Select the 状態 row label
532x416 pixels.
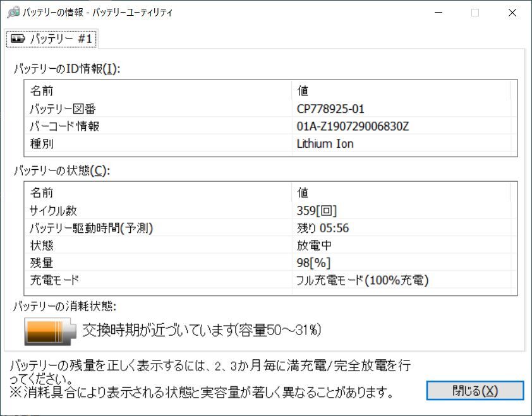pyautogui.click(x=42, y=246)
